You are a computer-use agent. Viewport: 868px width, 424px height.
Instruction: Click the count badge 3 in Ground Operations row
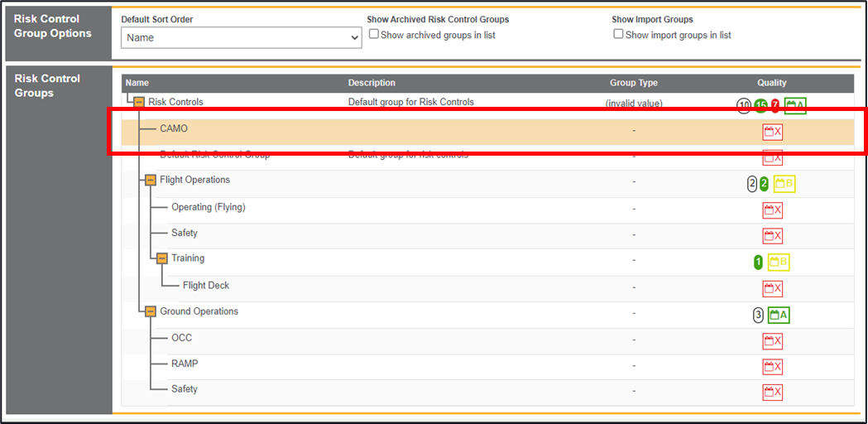tap(758, 316)
